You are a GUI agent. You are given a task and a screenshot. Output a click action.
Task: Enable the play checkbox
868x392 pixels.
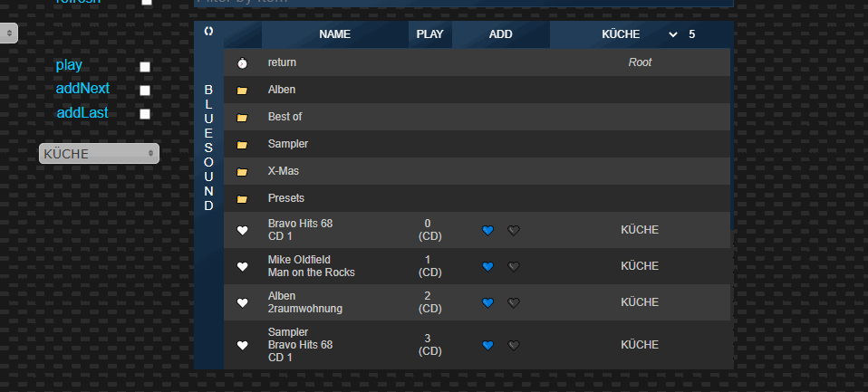[145, 67]
